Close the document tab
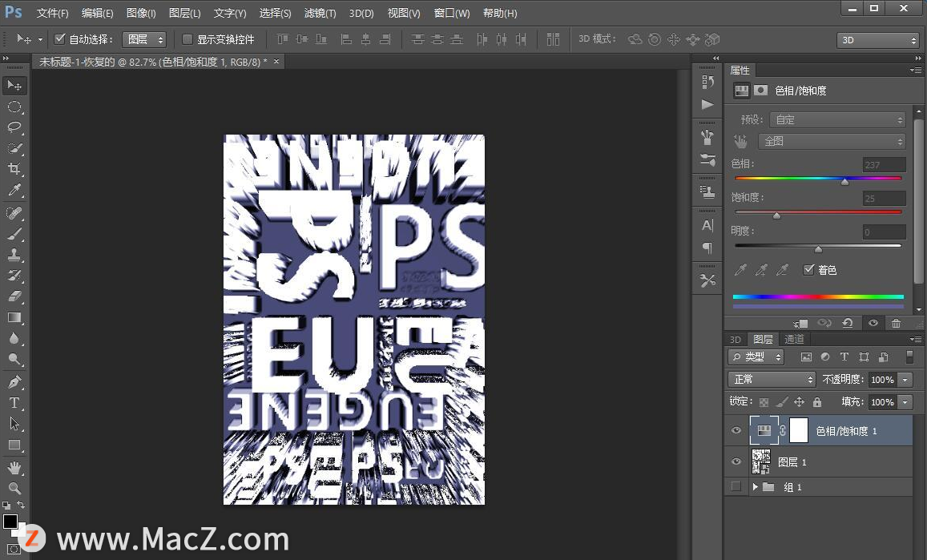This screenshot has width=927, height=560. point(276,61)
